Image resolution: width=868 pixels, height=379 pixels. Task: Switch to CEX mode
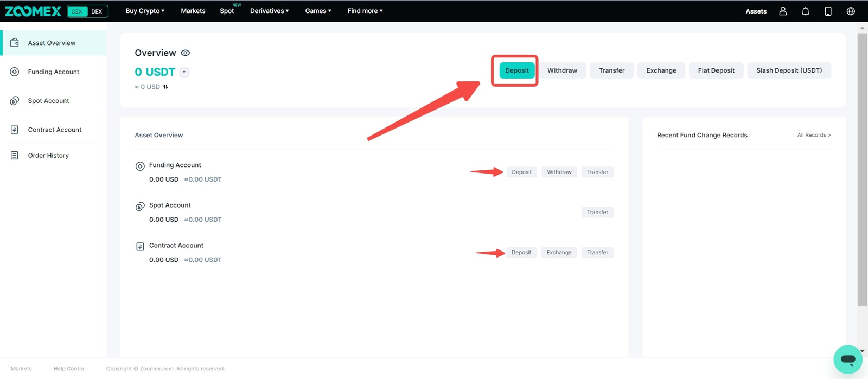[x=77, y=11]
